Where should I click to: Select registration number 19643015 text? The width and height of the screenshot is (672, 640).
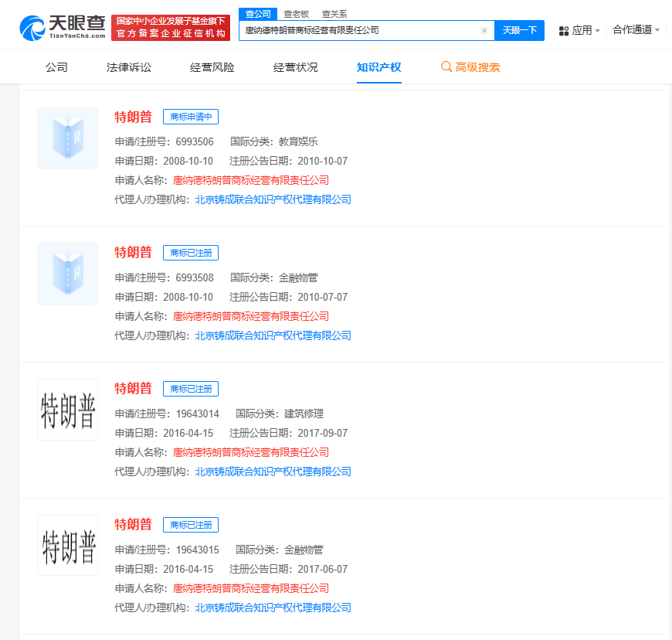[197, 550]
